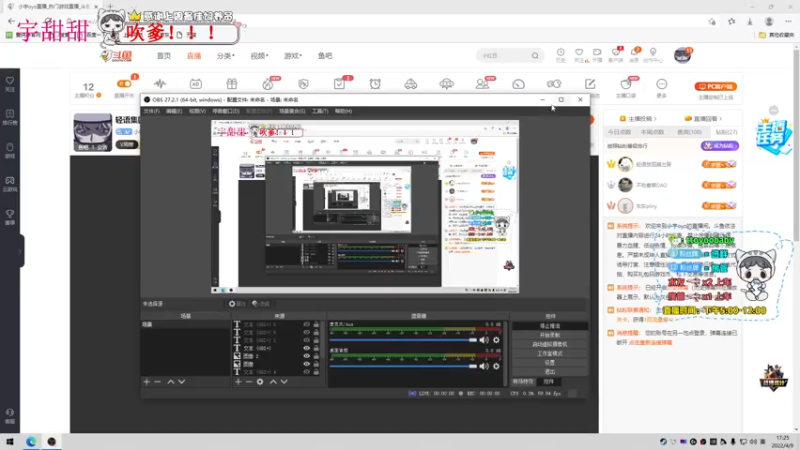This screenshot has width=800, height=450.
Task: Open the AD icon in streamer toolbar
Action: click(195, 84)
